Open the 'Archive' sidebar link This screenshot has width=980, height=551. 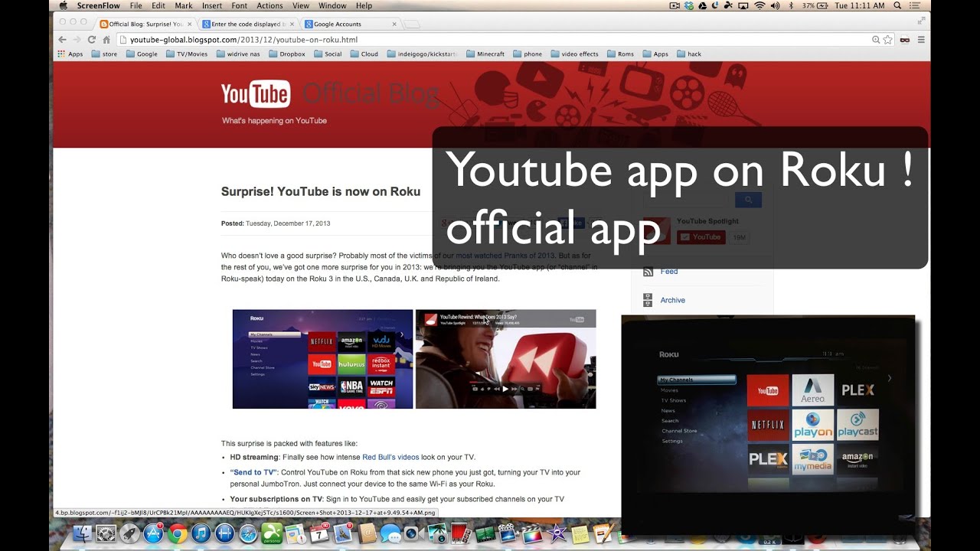click(672, 300)
